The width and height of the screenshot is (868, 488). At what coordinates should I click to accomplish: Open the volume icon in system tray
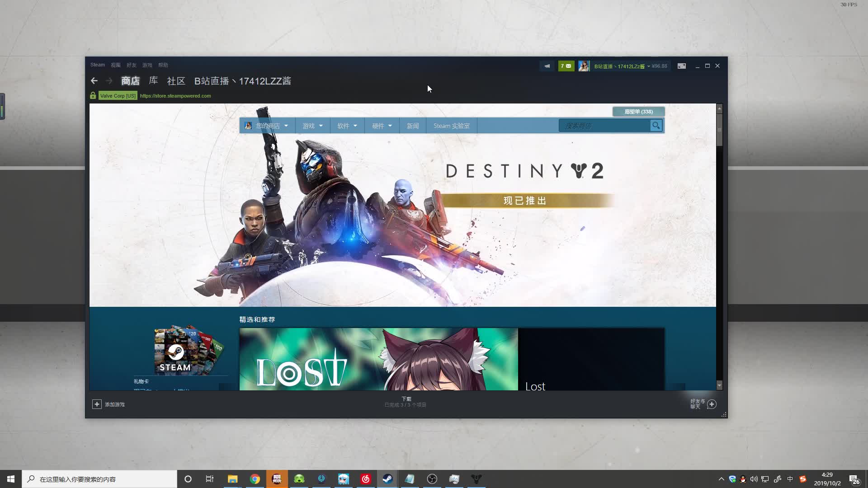point(754,479)
